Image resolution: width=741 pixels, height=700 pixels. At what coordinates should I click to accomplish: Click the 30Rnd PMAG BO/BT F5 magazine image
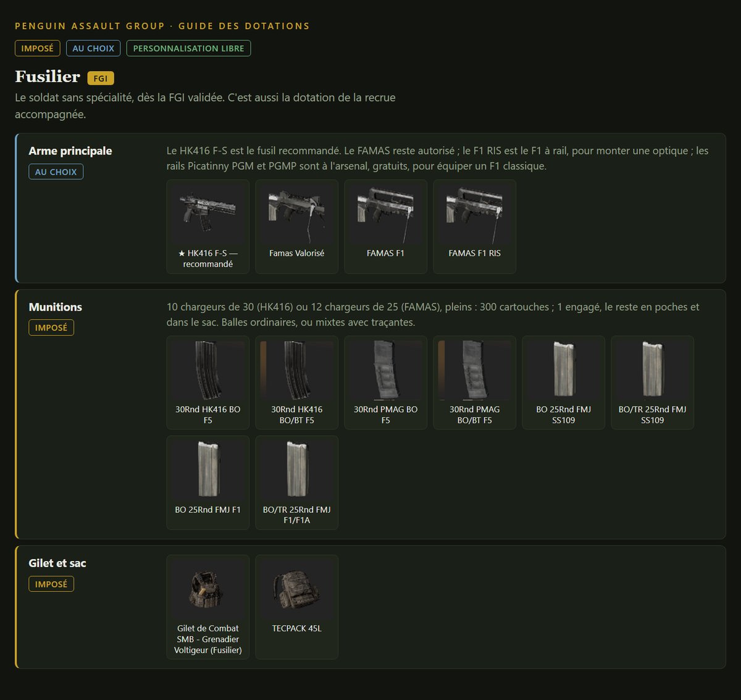(x=475, y=370)
